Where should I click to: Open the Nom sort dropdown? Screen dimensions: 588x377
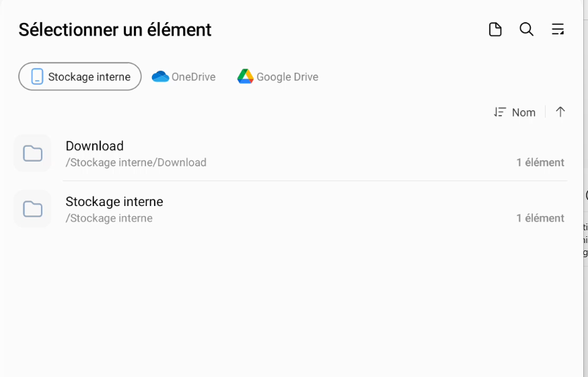pos(523,112)
